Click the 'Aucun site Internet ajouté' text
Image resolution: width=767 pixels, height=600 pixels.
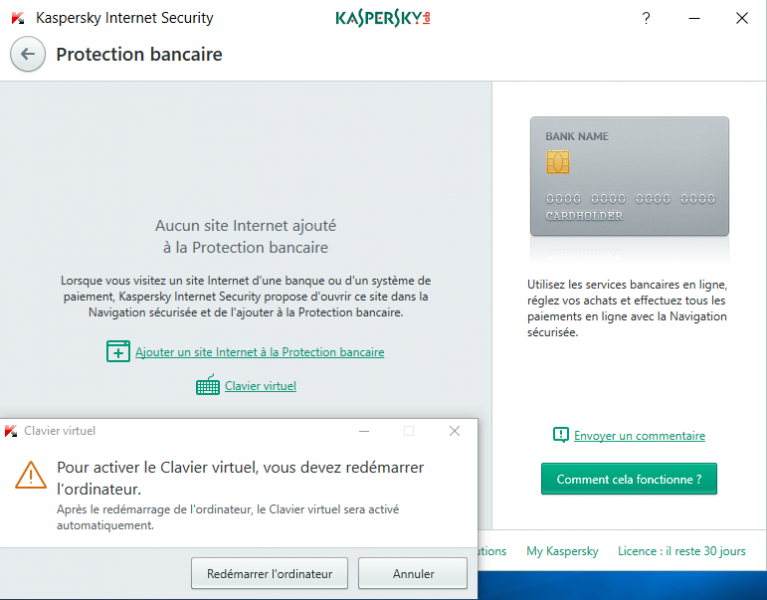[x=246, y=225]
